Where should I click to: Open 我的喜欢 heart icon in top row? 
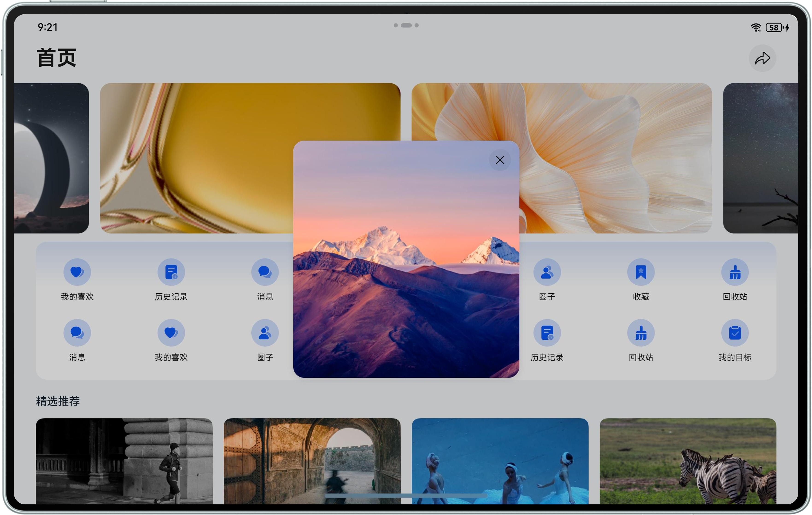pos(77,272)
